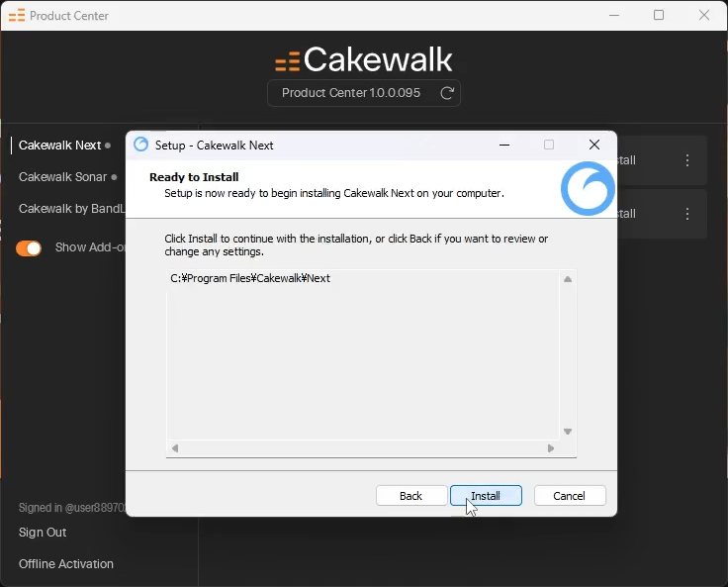This screenshot has width=728, height=587.
Task: Click the install path text in summary
Action: pos(250,278)
